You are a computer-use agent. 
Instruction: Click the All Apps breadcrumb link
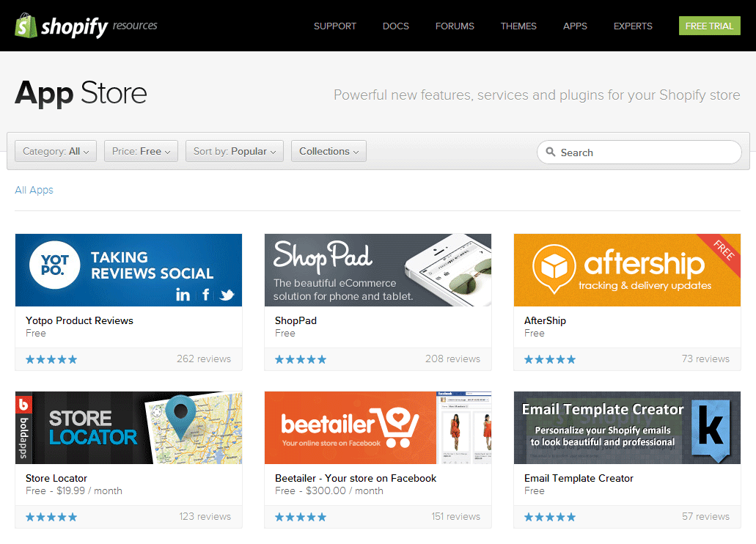tap(34, 190)
